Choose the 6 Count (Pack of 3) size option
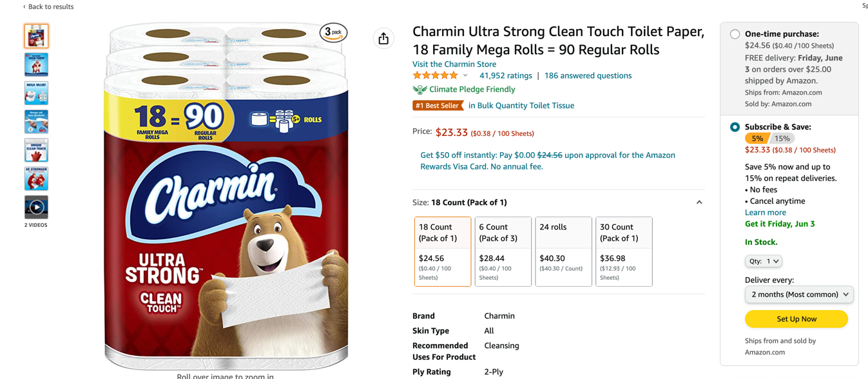This screenshot has width=868, height=379. pos(503,251)
